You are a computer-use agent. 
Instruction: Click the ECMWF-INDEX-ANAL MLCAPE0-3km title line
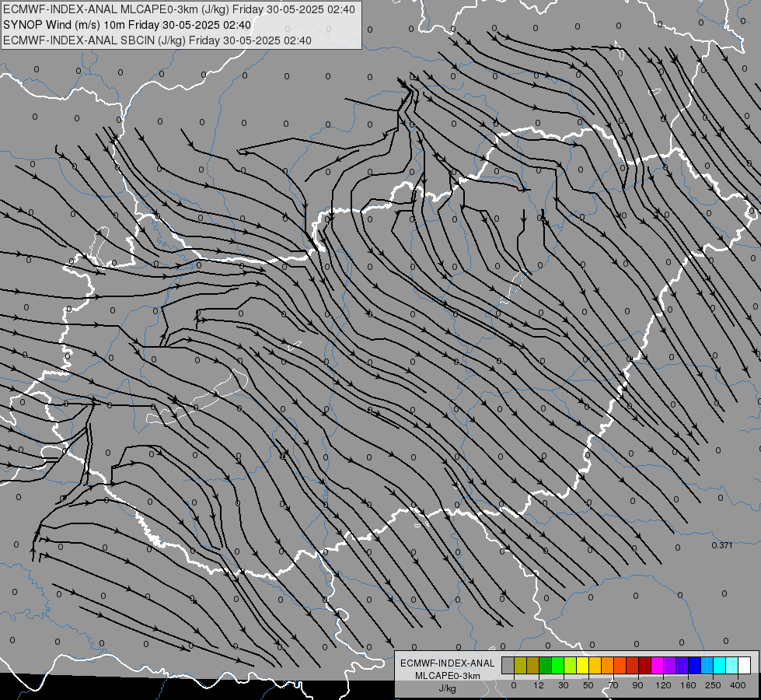point(179,9)
